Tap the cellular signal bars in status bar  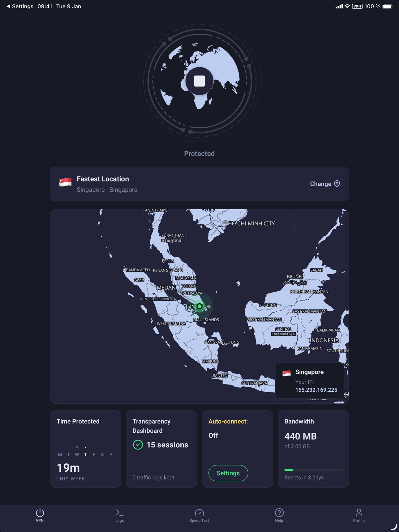pos(339,6)
